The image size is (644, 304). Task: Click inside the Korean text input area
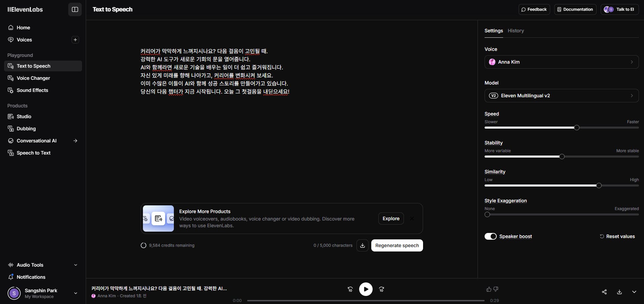(x=282, y=71)
